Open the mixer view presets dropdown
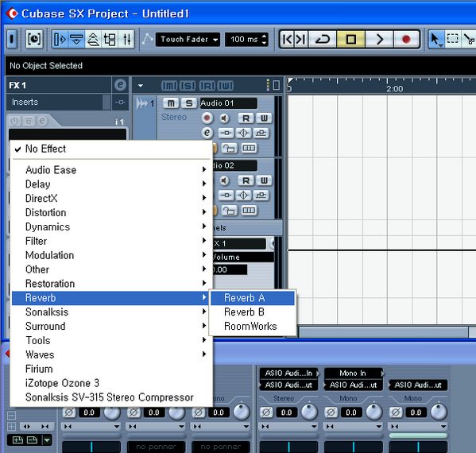This screenshot has width=476, height=453. pyautogui.click(x=47, y=440)
